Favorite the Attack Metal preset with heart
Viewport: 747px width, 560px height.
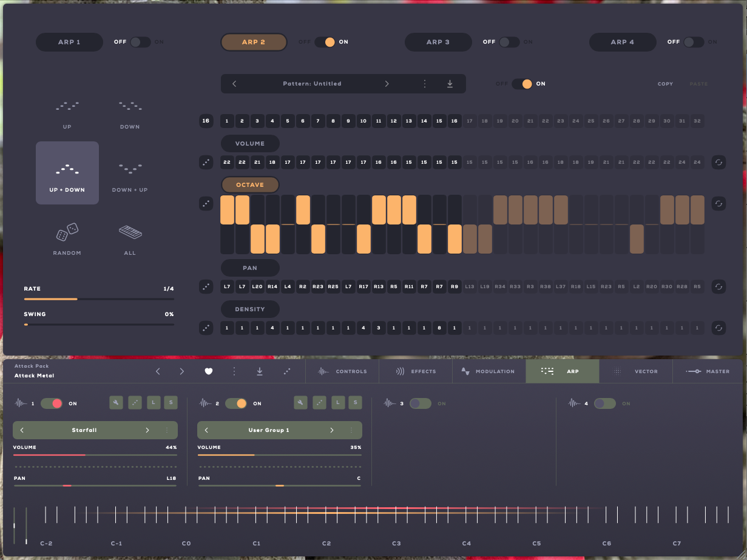[209, 371]
